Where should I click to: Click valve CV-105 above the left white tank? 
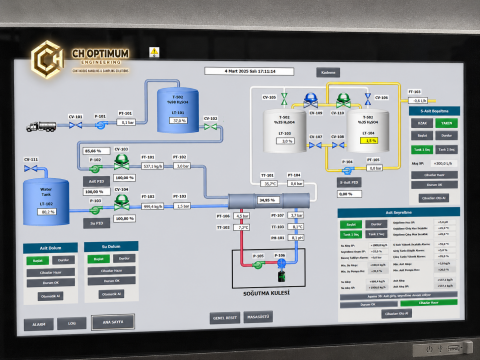pyautogui.click(x=284, y=99)
